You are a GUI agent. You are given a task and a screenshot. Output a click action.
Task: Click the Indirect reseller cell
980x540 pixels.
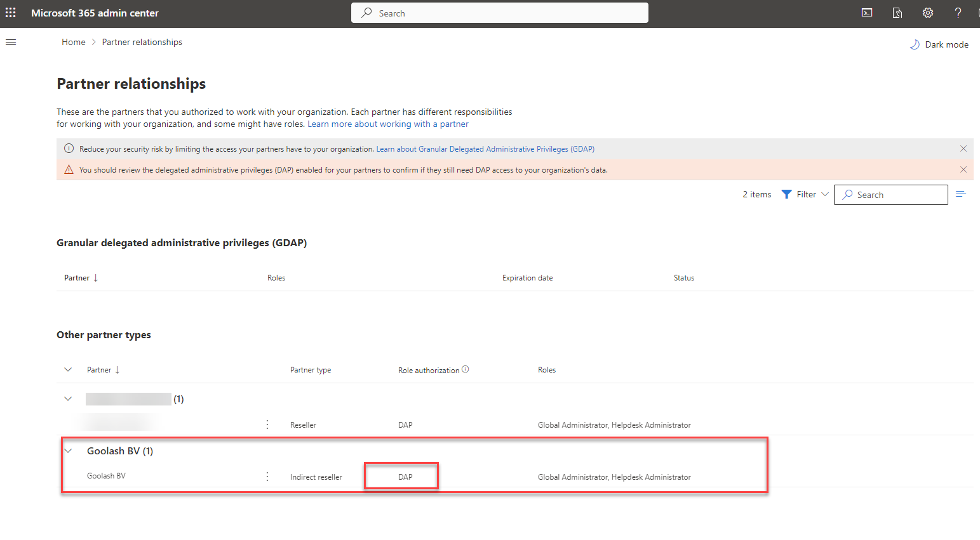[316, 477]
